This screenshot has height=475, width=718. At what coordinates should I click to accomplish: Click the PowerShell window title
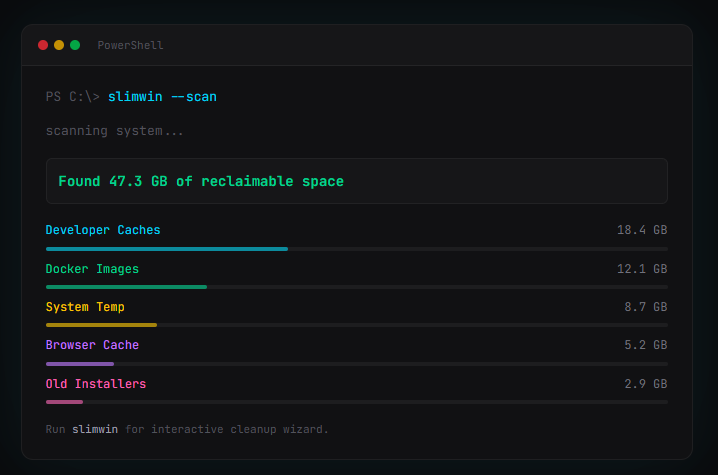tap(130, 45)
